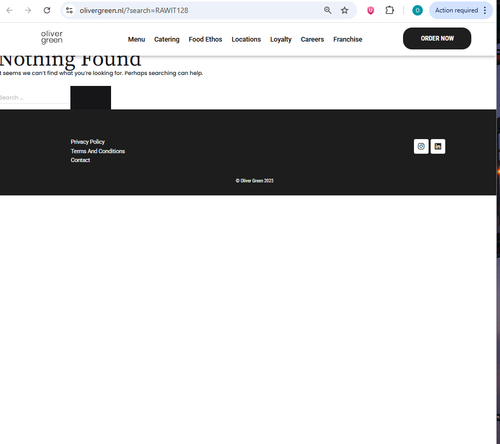
Task: Click the © Oliver Green 2023 text
Action: pos(255,181)
